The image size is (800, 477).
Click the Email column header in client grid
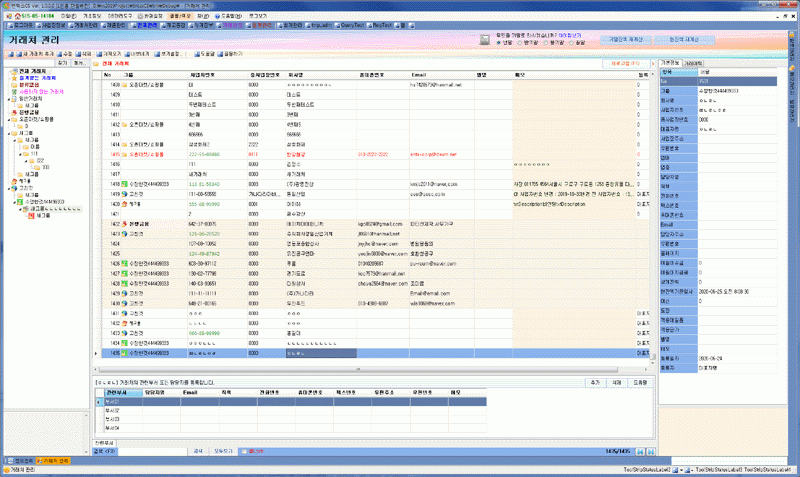442,75
